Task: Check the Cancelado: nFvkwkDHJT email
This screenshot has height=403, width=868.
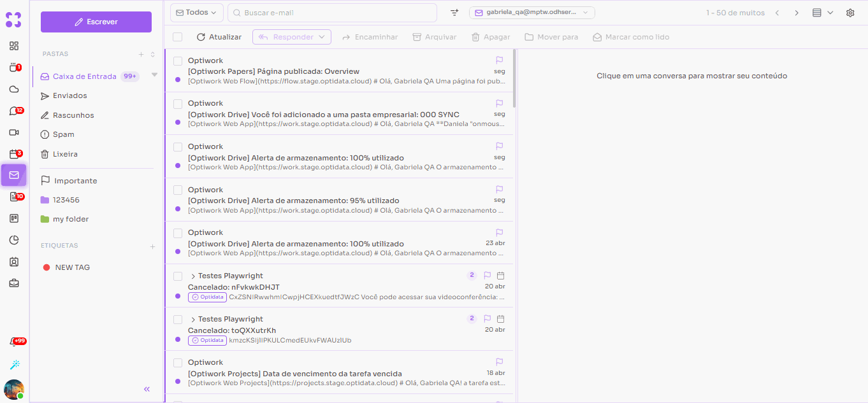Action: [178, 276]
